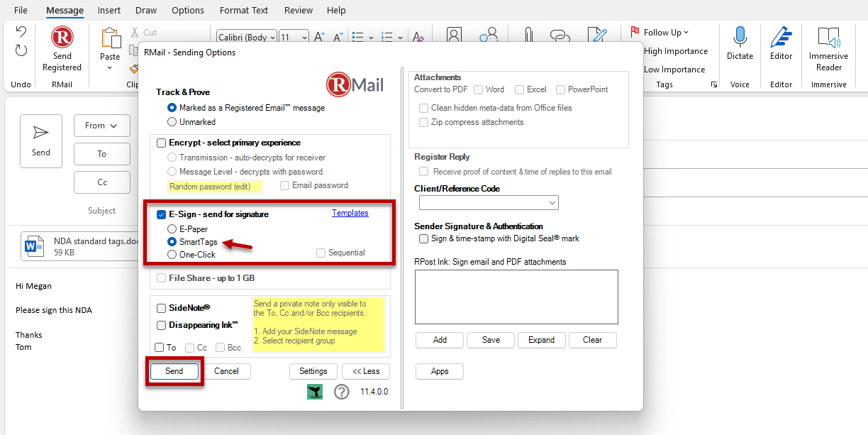The height and width of the screenshot is (435, 868).
Task: Click the RPost Ink signature text box
Action: click(x=516, y=297)
